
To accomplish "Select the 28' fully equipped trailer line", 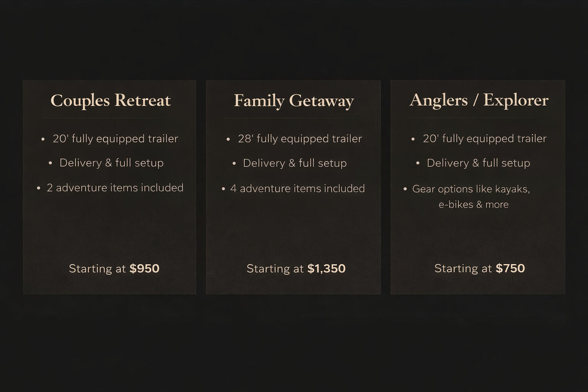I will (x=300, y=139).
